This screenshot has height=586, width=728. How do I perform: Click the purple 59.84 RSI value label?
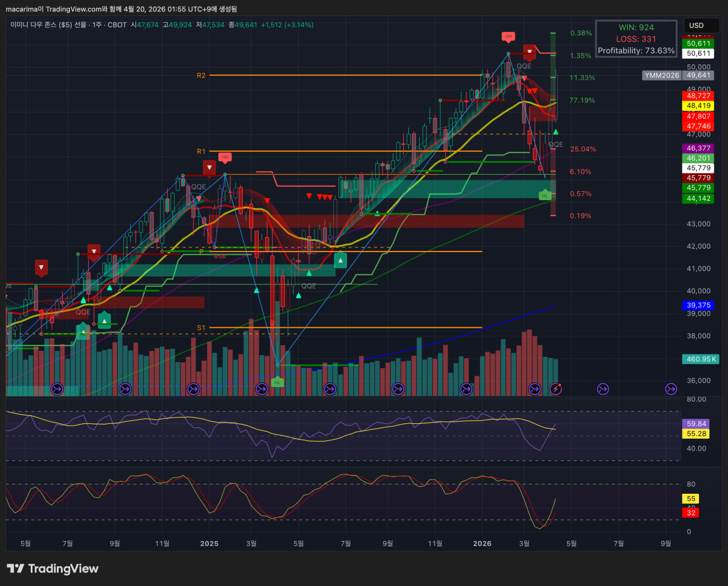click(696, 424)
